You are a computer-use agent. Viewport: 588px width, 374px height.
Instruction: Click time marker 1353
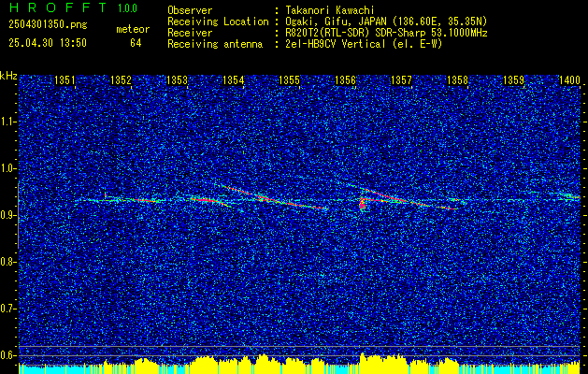pos(177,79)
